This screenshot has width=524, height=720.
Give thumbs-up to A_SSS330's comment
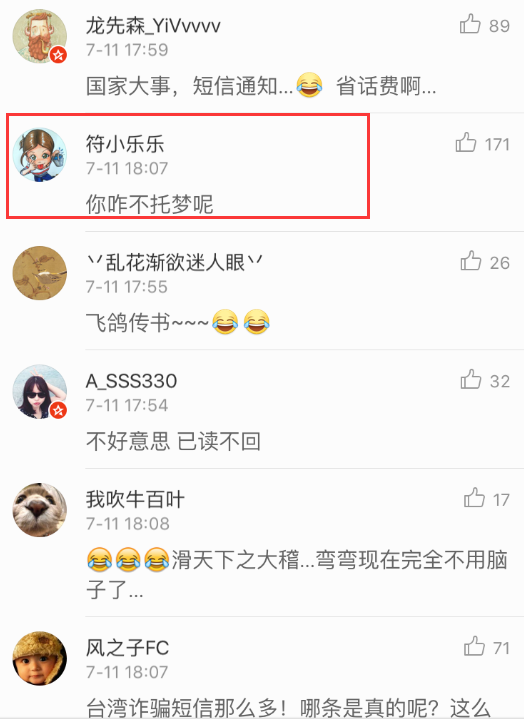pos(471,379)
